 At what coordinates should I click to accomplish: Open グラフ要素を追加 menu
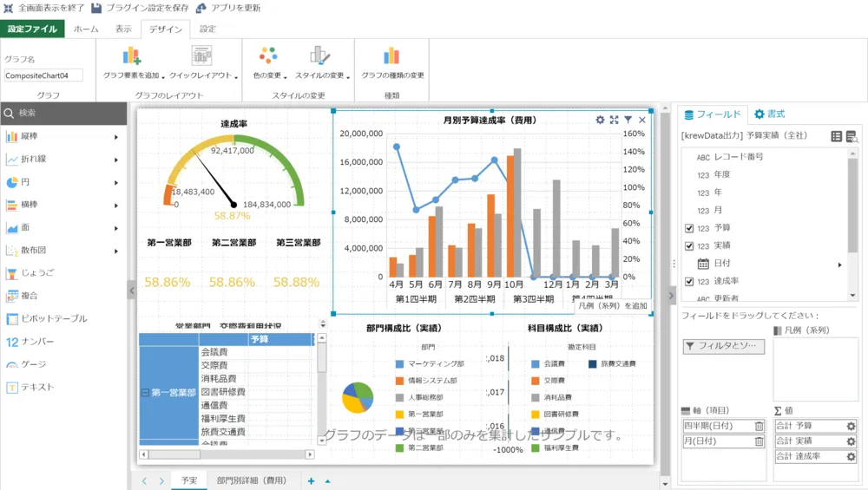click(134, 63)
